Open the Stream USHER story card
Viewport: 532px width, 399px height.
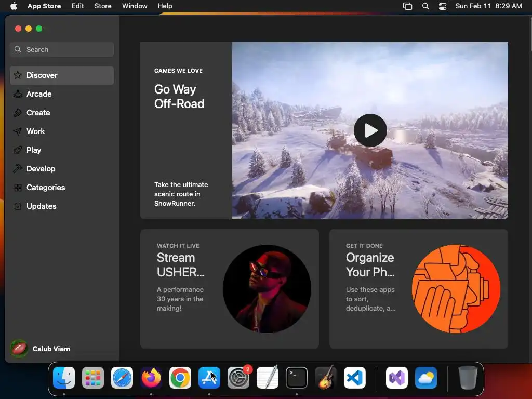(x=229, y=289)
